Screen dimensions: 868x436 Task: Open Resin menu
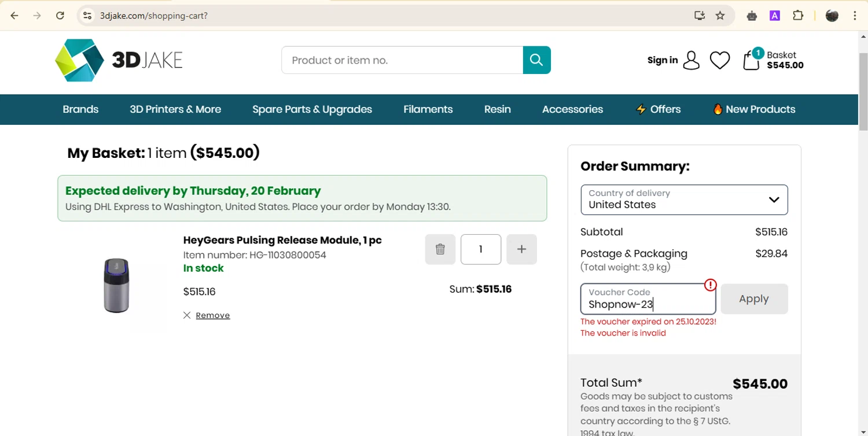pyautogui.click(x=498, y=109)
